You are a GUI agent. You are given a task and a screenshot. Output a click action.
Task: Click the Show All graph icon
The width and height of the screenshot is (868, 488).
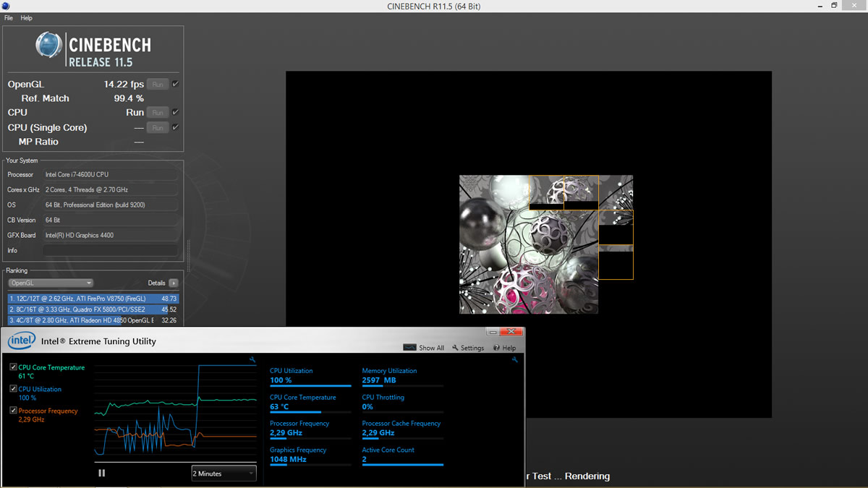tap(409, 348)
